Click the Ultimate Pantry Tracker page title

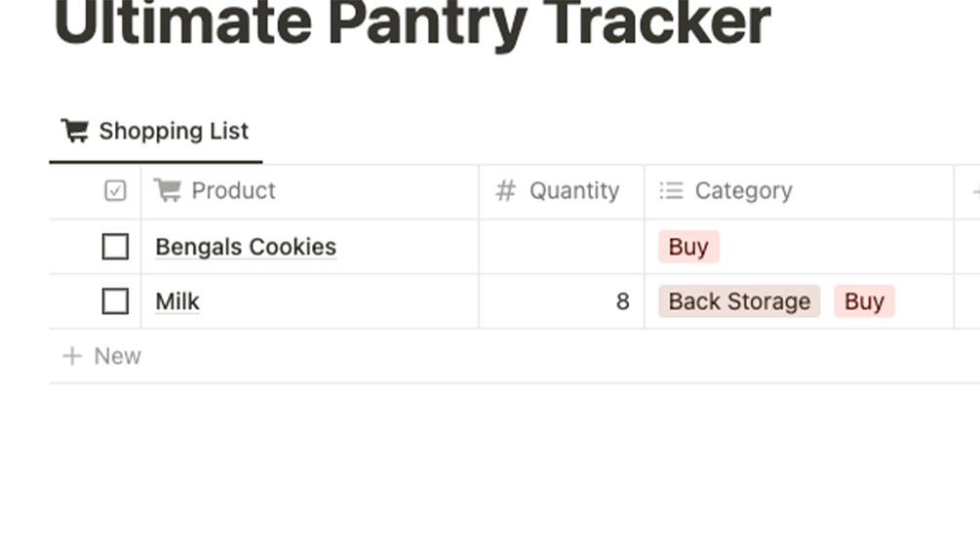412,23
